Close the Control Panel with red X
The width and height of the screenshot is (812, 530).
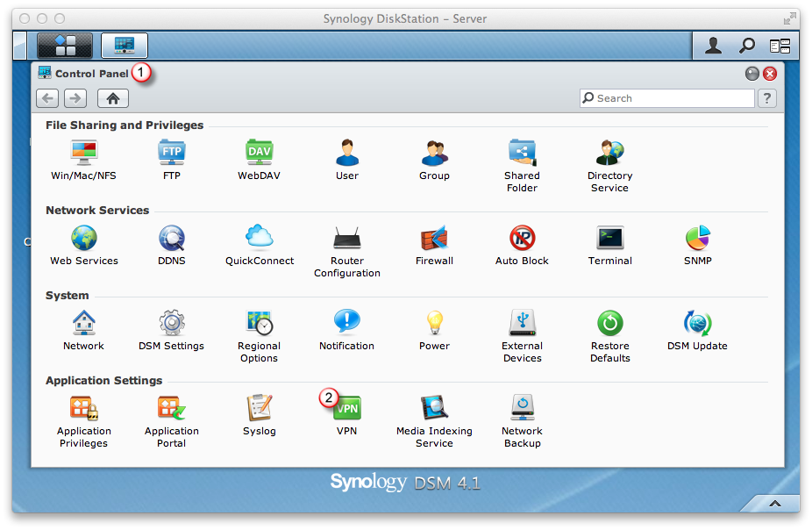[770, 74]
